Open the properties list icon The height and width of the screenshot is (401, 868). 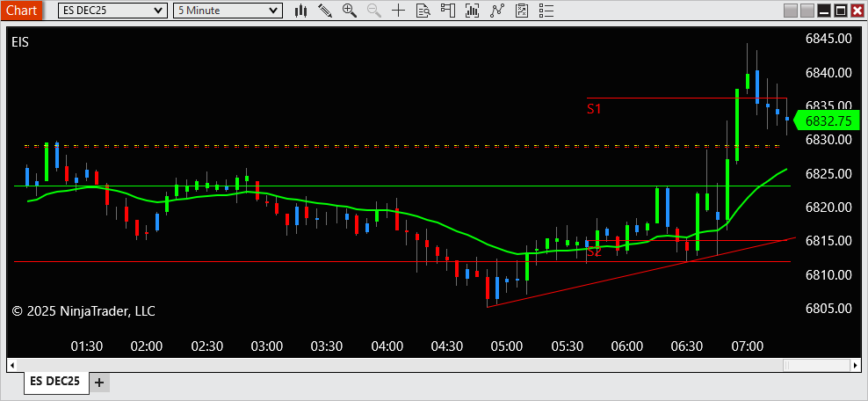[546, 10]
